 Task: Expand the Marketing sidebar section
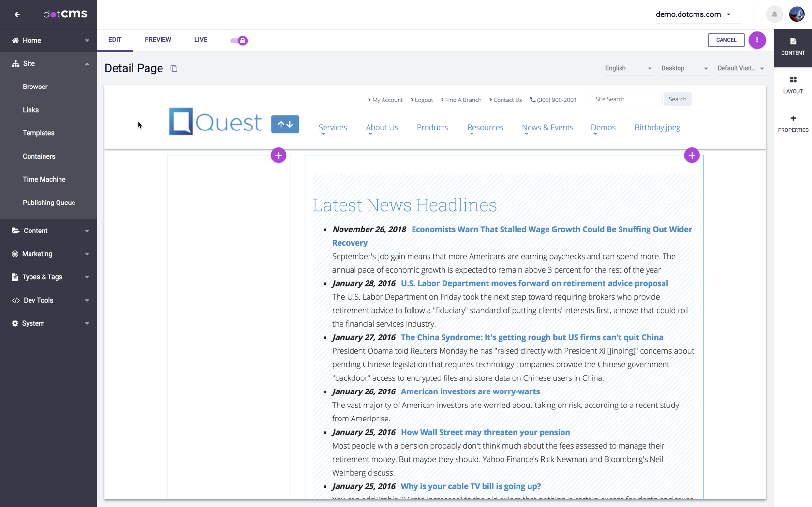[x=48, y=254]
